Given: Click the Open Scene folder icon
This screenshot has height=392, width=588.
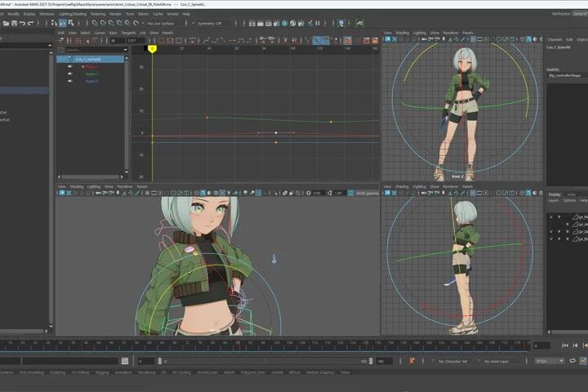Looking at the screenshot, I should tap(6, 23).
